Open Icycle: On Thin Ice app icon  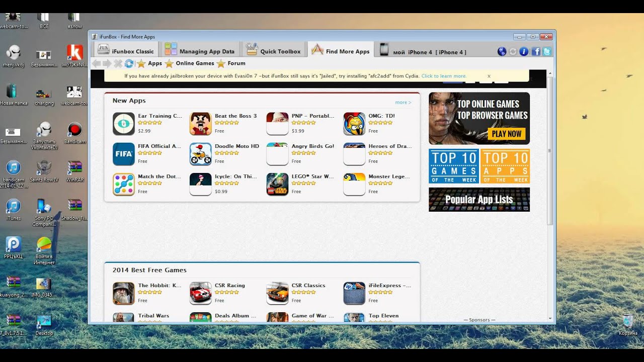pos(200,184)
